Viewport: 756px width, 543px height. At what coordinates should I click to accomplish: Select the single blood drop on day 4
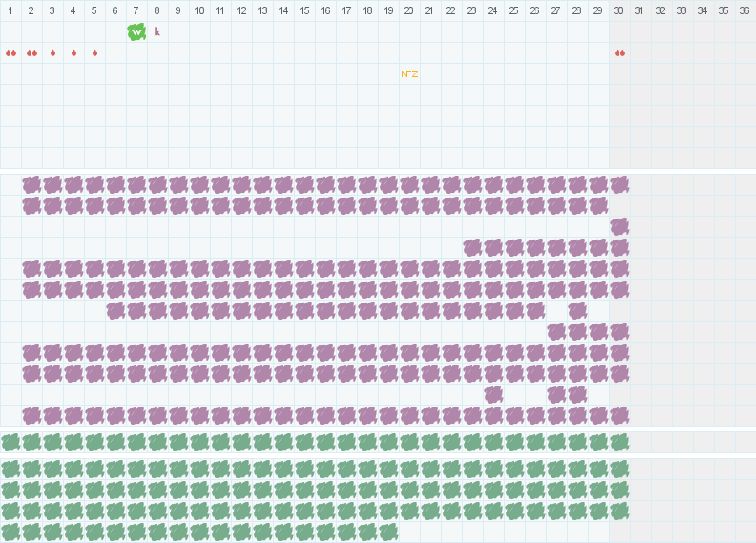73,52
